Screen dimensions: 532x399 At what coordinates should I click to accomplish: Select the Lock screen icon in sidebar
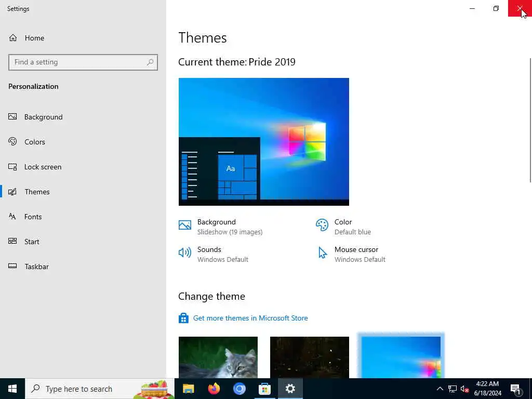pos(12,167)
